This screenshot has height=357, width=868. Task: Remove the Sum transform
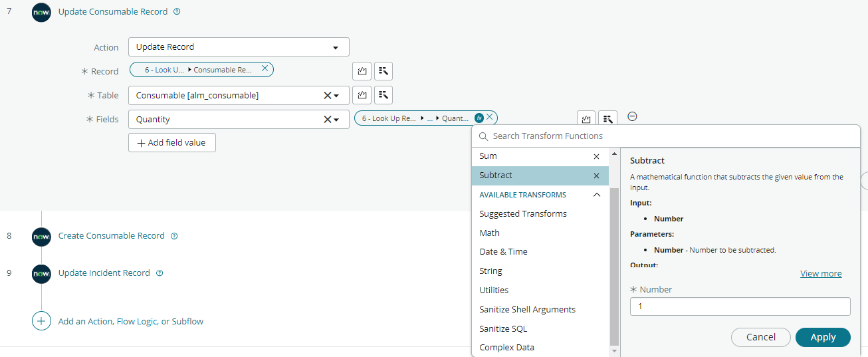point(596,156)
